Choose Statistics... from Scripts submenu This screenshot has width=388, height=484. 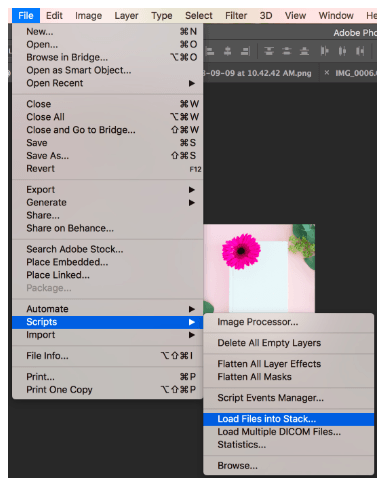[x=288, y=445]
